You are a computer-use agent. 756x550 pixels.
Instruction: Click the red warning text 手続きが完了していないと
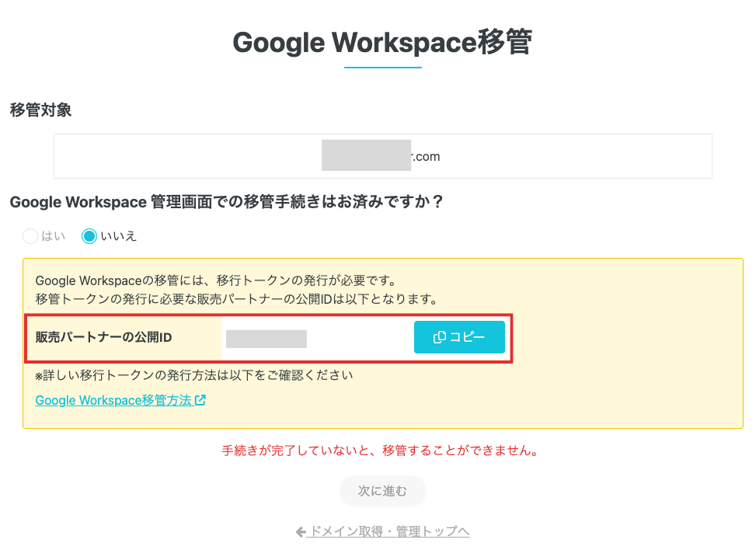[381, 451]
